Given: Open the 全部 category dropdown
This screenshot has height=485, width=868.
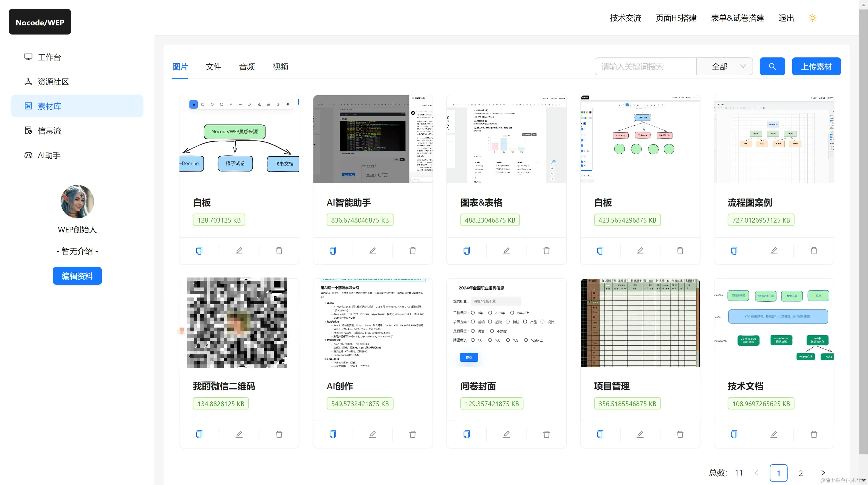Looking at the screenshot, I should 725,66.
